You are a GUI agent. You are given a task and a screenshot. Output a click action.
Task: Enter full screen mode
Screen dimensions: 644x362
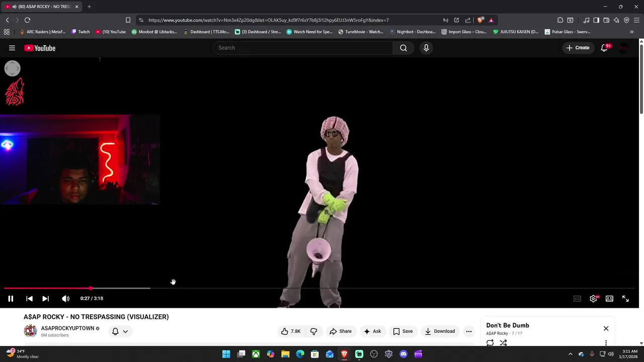[x=625, y=299]
